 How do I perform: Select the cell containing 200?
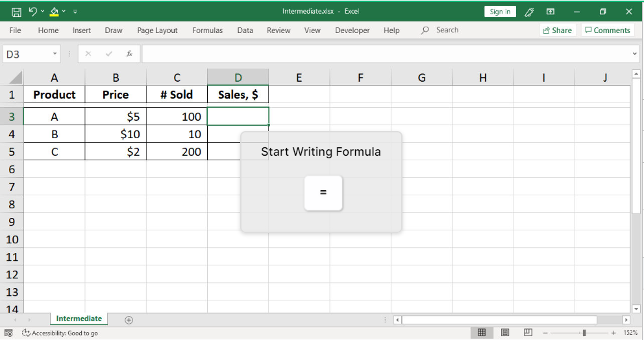pyautogui.click(x=177, y=152)
